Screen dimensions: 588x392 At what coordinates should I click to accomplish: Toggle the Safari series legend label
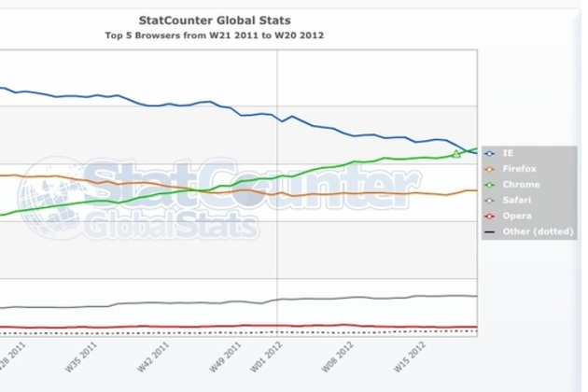(515, 200)
